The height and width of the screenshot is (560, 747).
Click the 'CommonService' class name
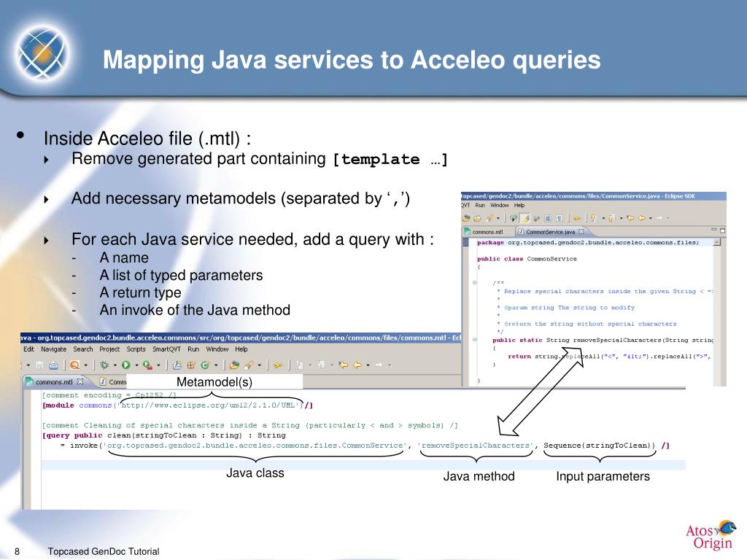click(551, 259)
